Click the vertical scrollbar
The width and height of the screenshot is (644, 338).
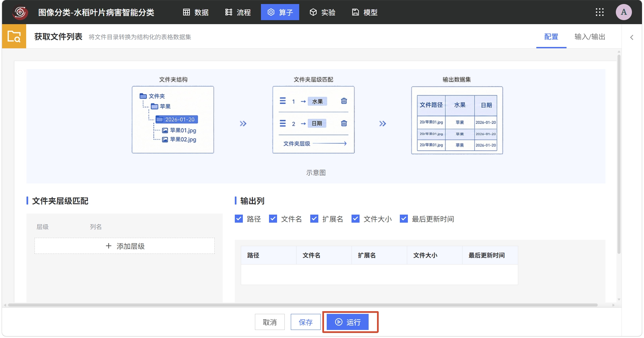(x=619, y=154)
